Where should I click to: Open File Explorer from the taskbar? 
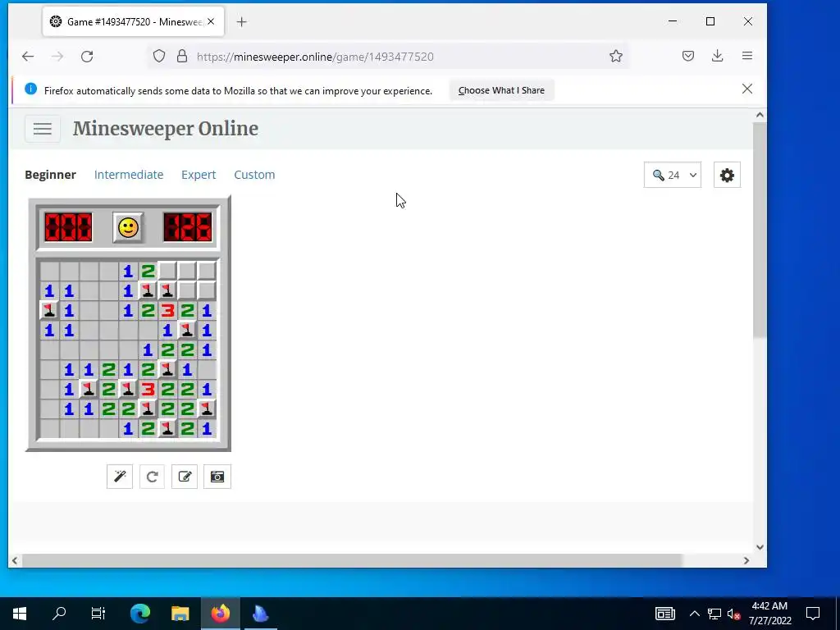point(180,614)
